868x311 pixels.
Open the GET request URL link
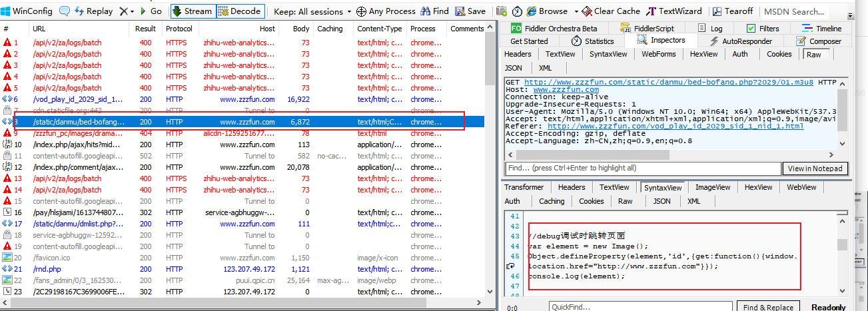(x=669, y=82)
